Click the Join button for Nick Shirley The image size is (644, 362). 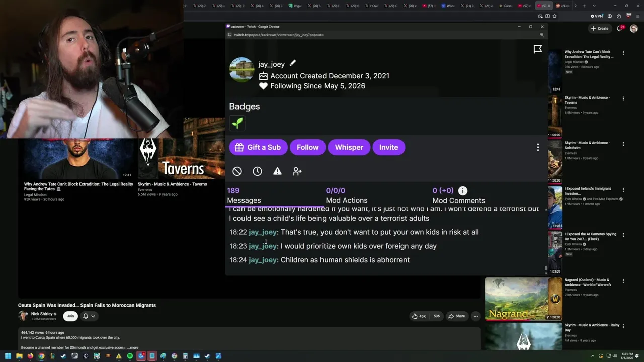pyautogui.click(x=70, y=316)
